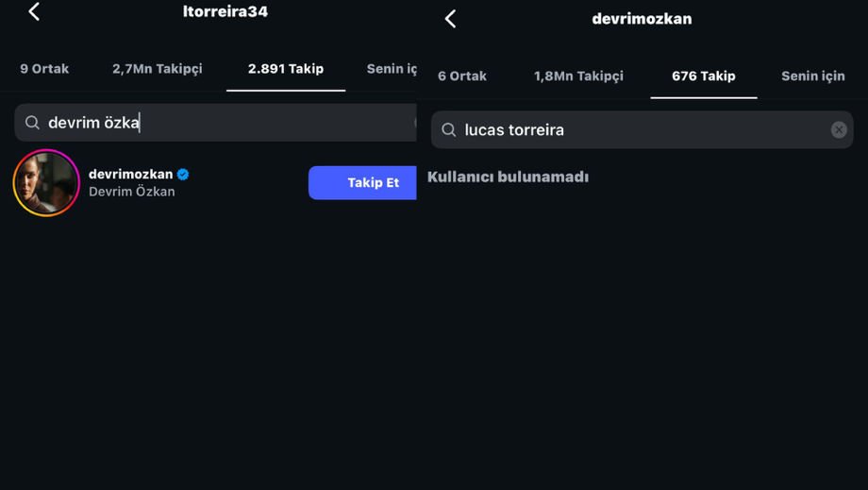Open the '1,8Mn Takipçi' followers tab
The width and height of the screenshot is (868, 490).
tap(578, 76)
